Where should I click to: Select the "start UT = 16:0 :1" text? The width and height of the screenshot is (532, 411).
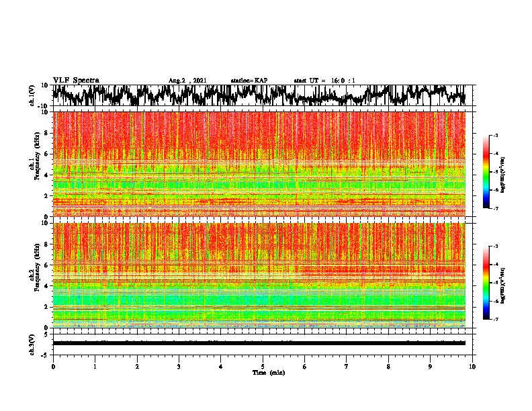pyautogui.click(x=324, y=81)
